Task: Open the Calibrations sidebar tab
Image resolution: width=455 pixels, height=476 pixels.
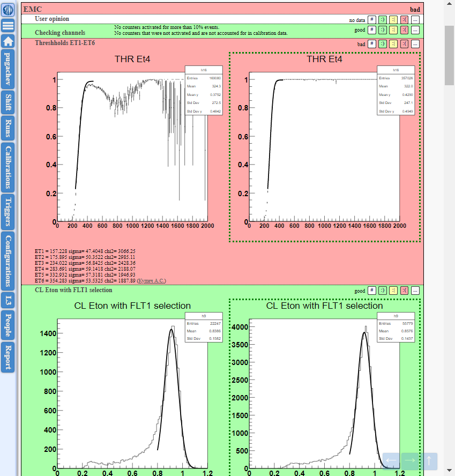Action: tap(8, 167)
